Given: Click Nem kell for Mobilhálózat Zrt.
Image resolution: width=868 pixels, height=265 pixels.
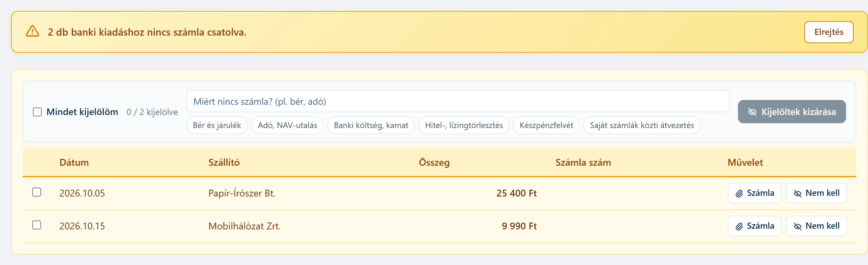Looking at the screenshot, I should pyautogui.click(x=816, y=226).
